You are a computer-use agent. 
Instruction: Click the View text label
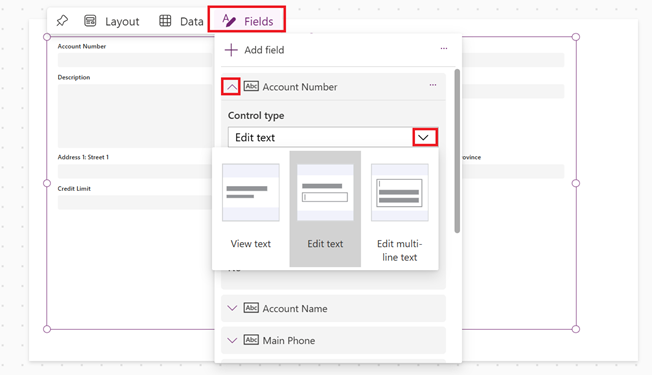251,244
